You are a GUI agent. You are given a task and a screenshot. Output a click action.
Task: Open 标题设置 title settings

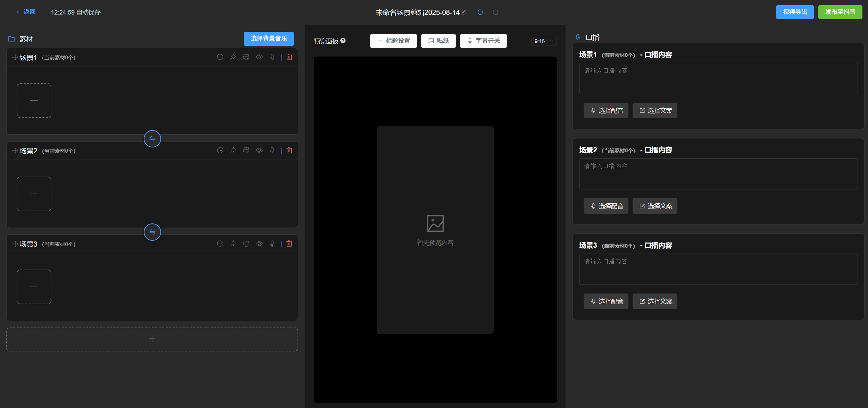[x=393, y=41]
